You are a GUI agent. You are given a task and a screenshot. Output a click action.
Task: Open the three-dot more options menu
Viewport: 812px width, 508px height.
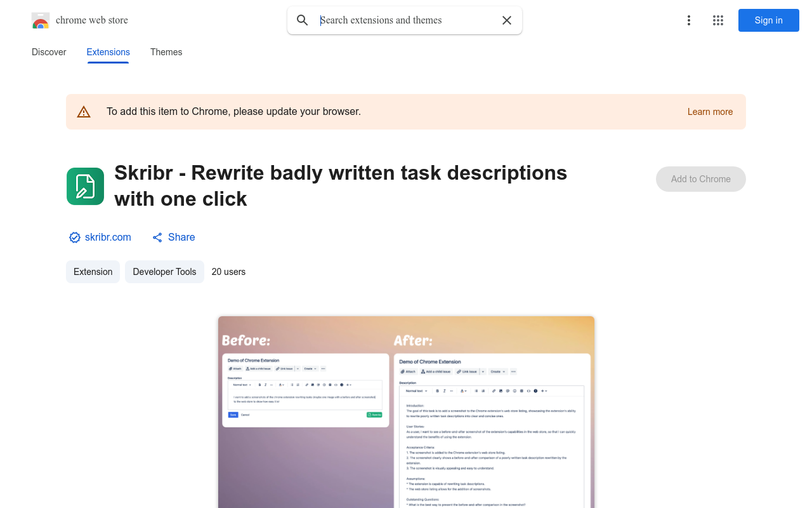[x=688, y=20]
